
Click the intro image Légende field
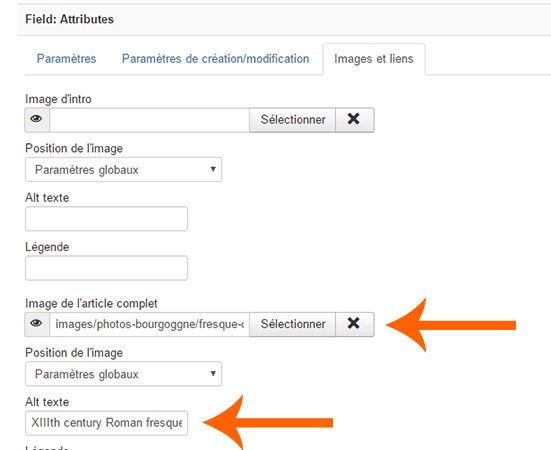(106, 268)
